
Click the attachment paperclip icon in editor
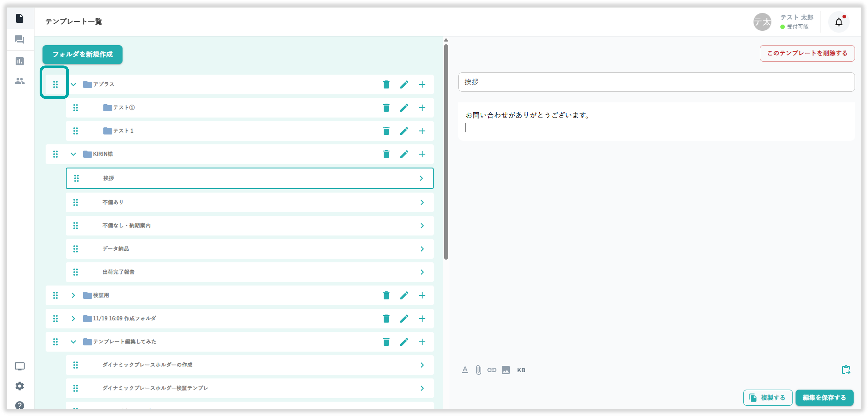(x=478, y=370)
